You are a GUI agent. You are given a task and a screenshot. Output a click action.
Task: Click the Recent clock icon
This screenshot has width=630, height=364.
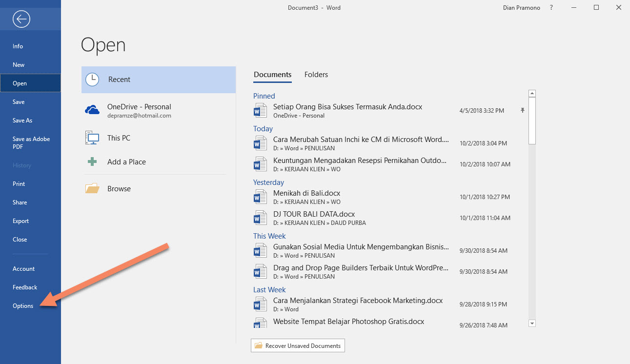pyautogui.click(x=92, y=79)
